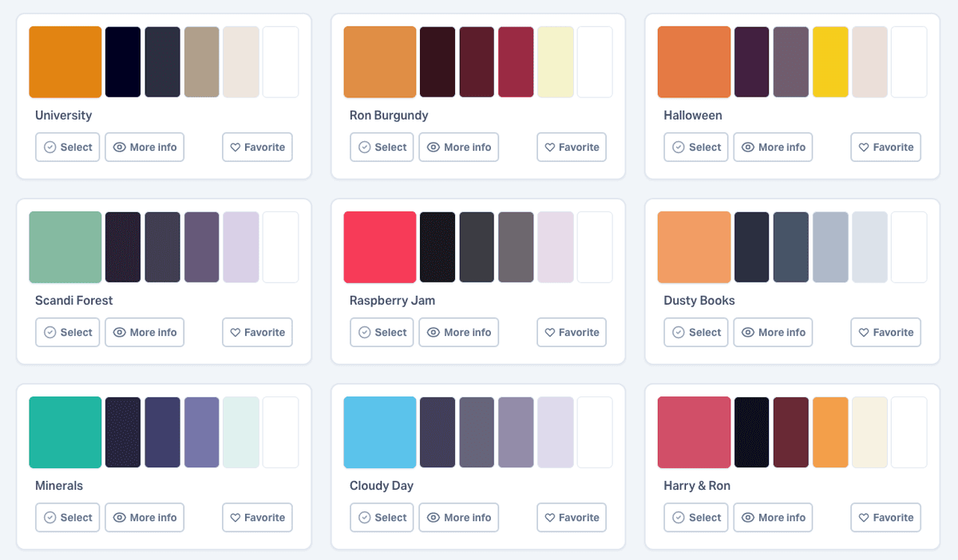The width and height of the screenshot is (958, 560).
Task: Click the heart icon on Scandi Forest card
Action: [x=236, y=333]
